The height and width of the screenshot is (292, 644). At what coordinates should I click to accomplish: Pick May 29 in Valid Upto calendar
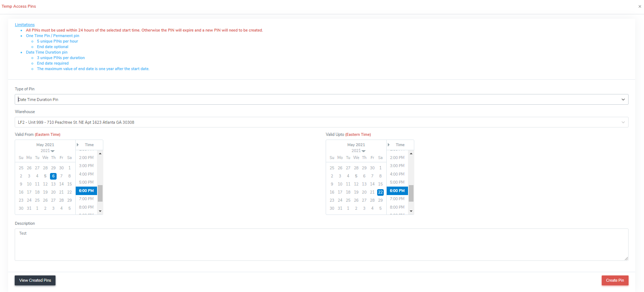(x=380, y=200)
